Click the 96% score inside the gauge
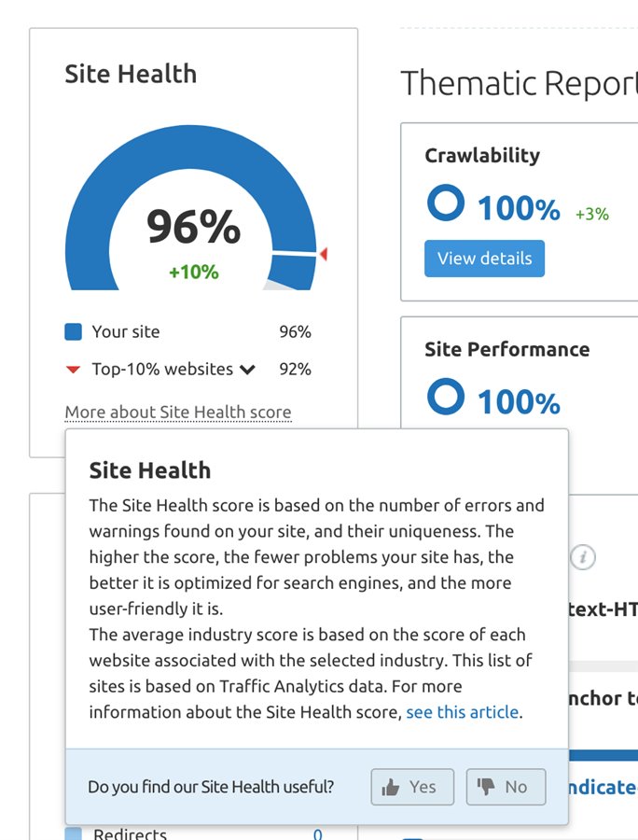638x840 pixels. 193,227
